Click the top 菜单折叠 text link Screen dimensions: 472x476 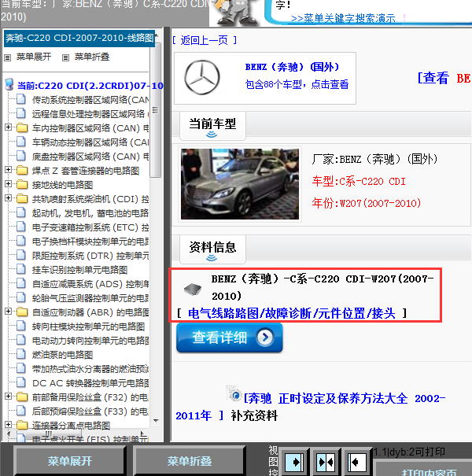pos(92,57)
